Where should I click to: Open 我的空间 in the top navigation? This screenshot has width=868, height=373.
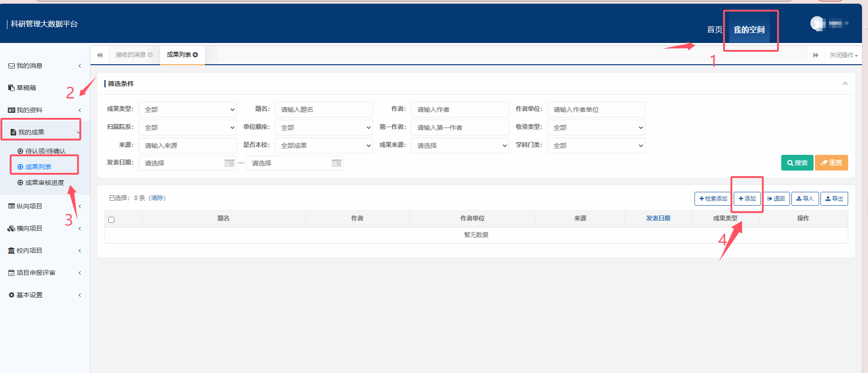click(x=749, y=30)
